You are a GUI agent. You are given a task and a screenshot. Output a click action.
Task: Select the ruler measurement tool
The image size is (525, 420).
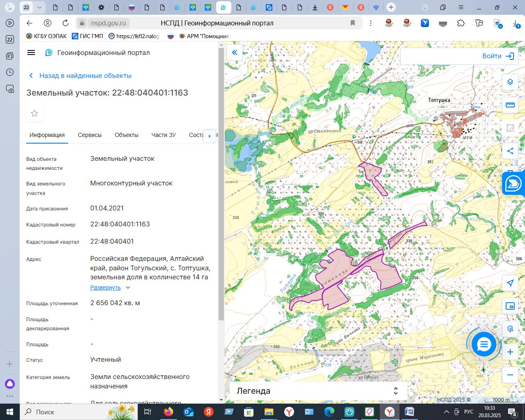(510, 105)
